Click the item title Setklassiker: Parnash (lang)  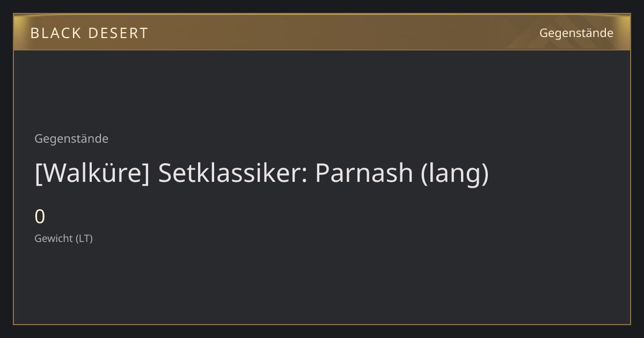click(x=262, y=173)
